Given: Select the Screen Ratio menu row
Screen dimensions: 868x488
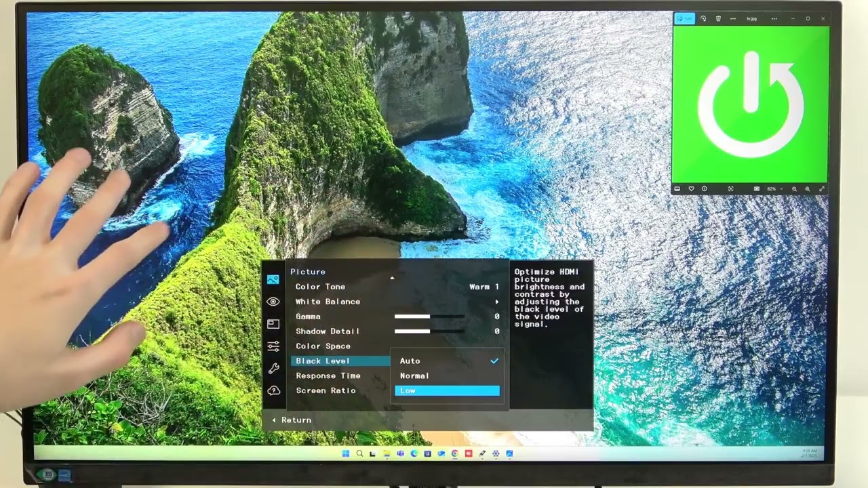Looking at the screenshot, I should [x=340, y=391].
